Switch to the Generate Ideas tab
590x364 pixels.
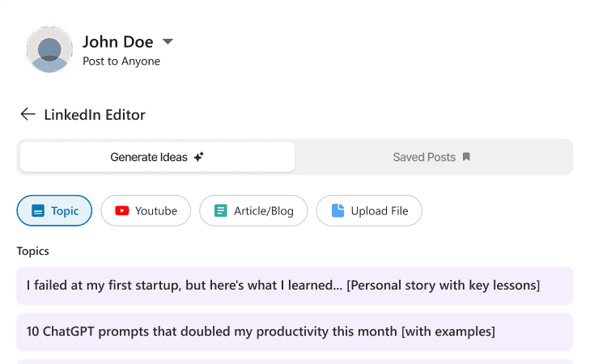[157, 157]
